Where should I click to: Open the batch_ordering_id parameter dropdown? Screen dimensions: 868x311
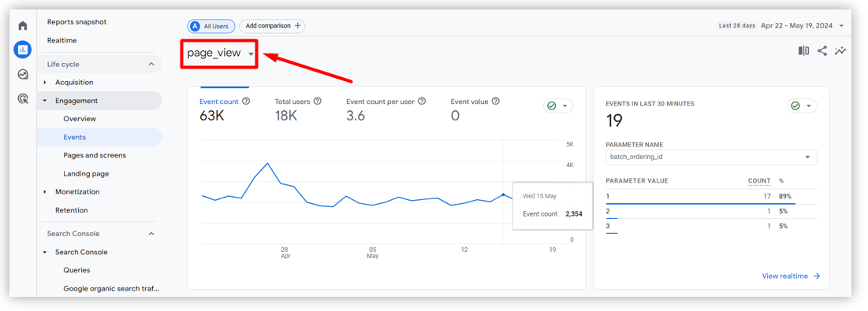711,157
